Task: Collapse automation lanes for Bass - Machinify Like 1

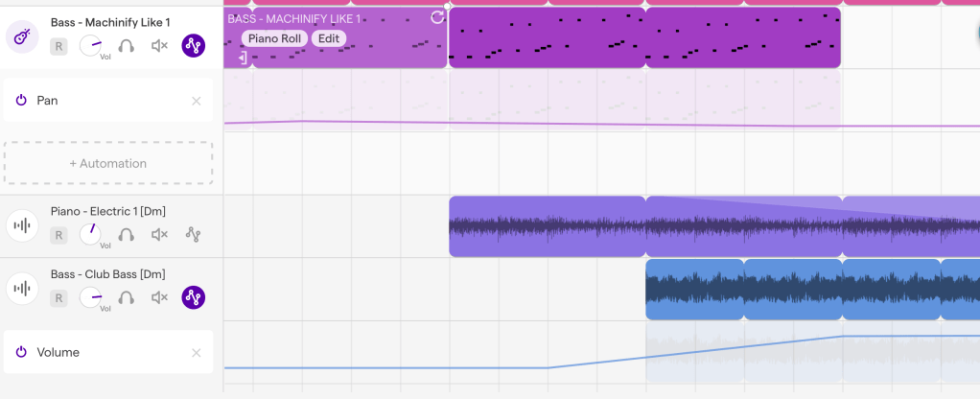Action: point(194,45)
